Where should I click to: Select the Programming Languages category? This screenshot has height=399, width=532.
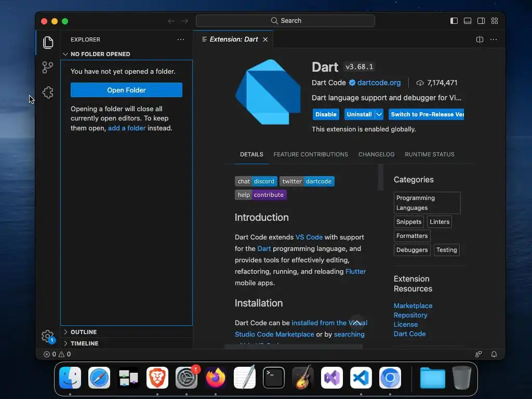[x=427, y=203]
